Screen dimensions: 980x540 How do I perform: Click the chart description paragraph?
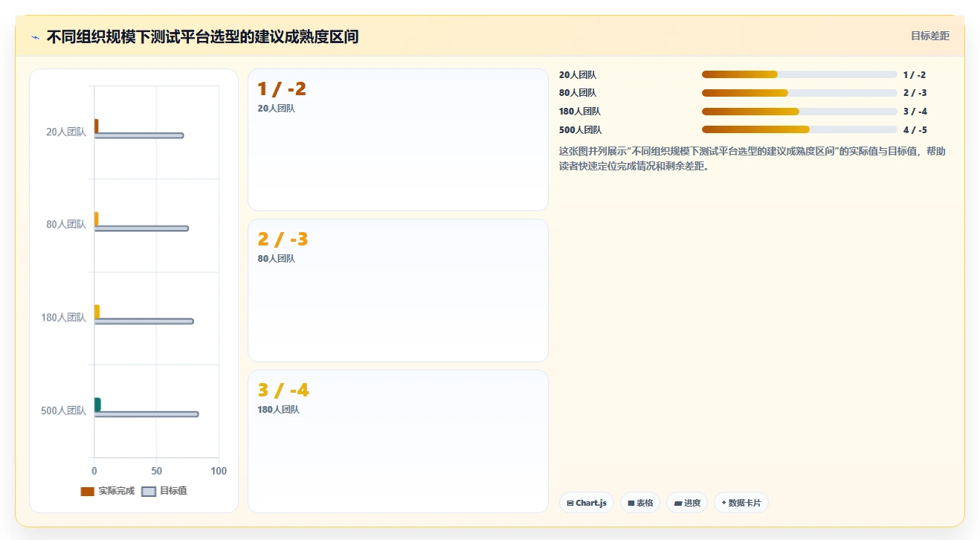pos(752,158)
